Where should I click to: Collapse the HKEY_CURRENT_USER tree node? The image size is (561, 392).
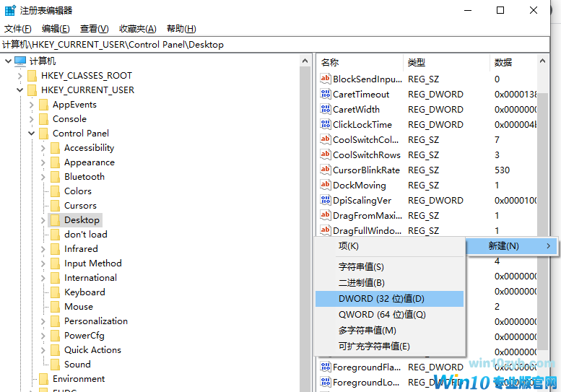19,90
